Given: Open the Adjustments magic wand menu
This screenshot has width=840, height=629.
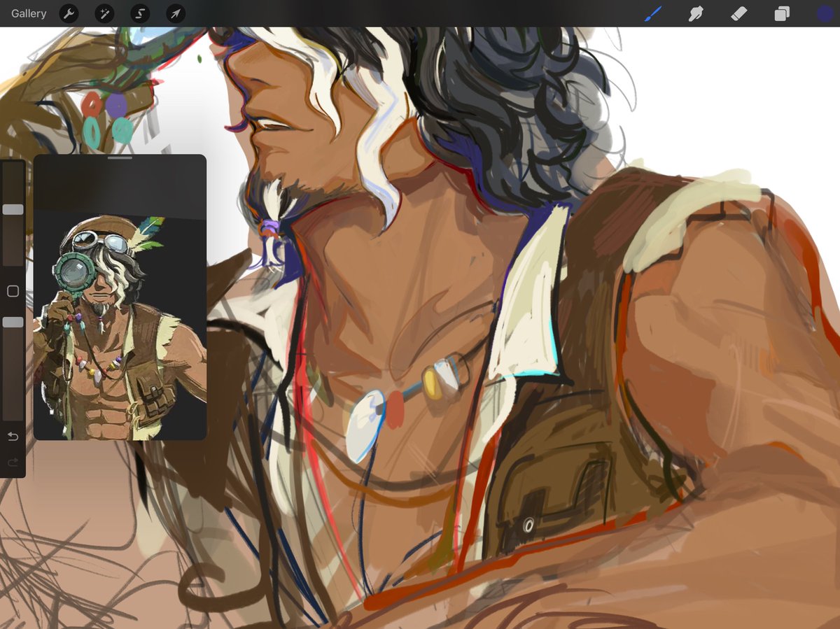Looking at the screenshot, I should point(104,13).
